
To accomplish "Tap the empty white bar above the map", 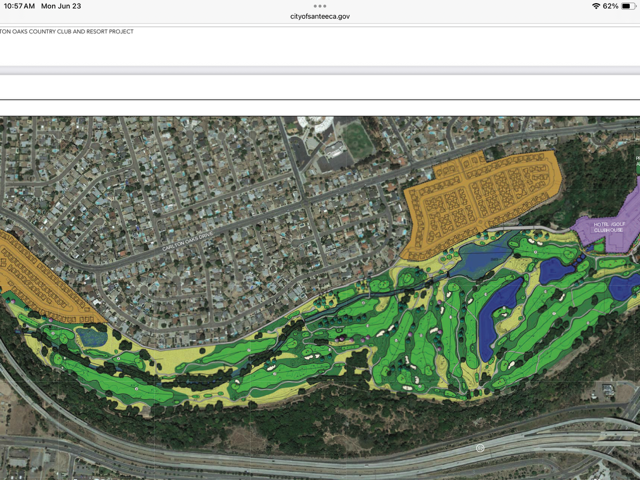I will [320, 87].
